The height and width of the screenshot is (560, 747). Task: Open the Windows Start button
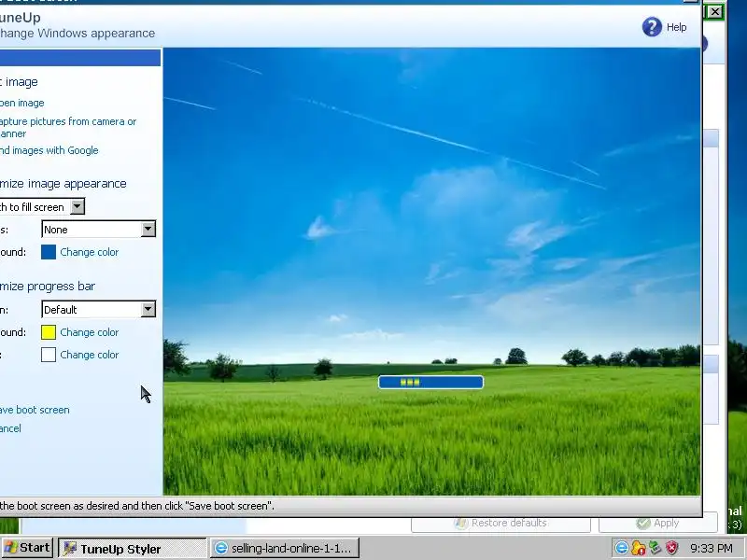(x=27, y=548)
